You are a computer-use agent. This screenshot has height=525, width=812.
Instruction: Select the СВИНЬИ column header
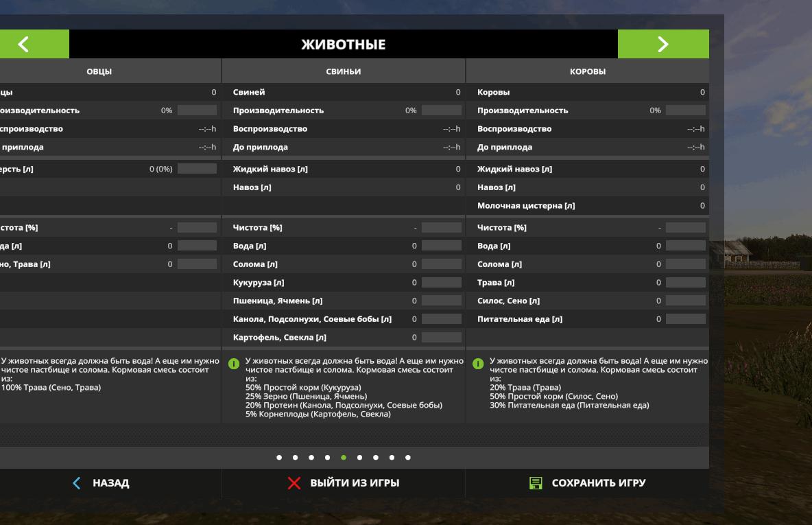(343, 71)
